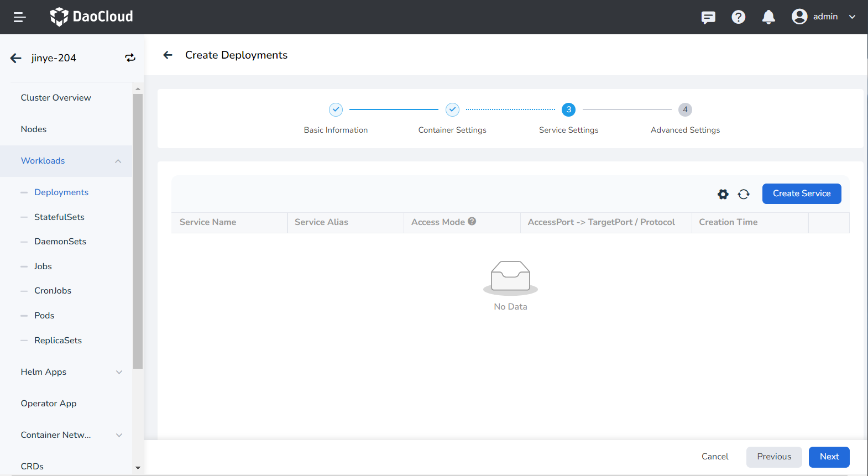Viewport: 868px width, 476px height.
Task: Click the sidebar scroll down arrow
Action: pos(138,468)
